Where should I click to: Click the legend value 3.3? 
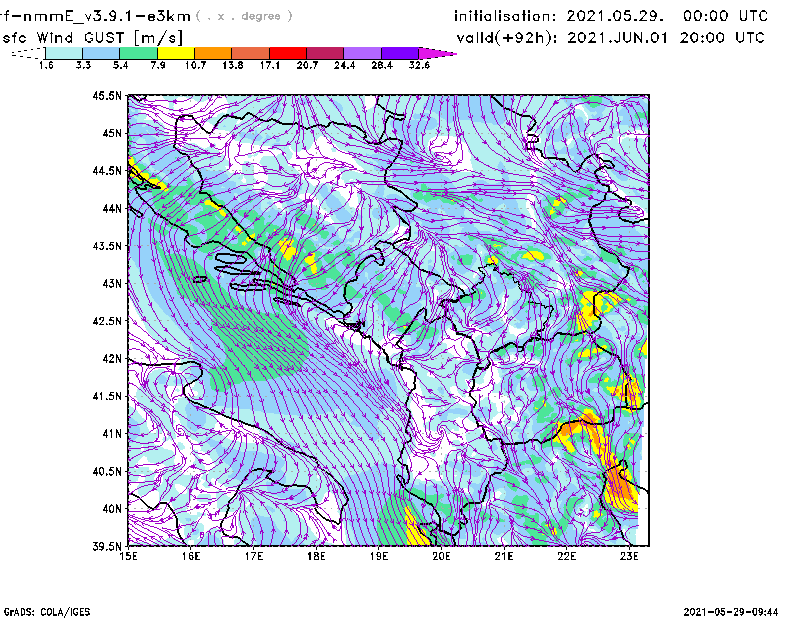pos(83,65)
